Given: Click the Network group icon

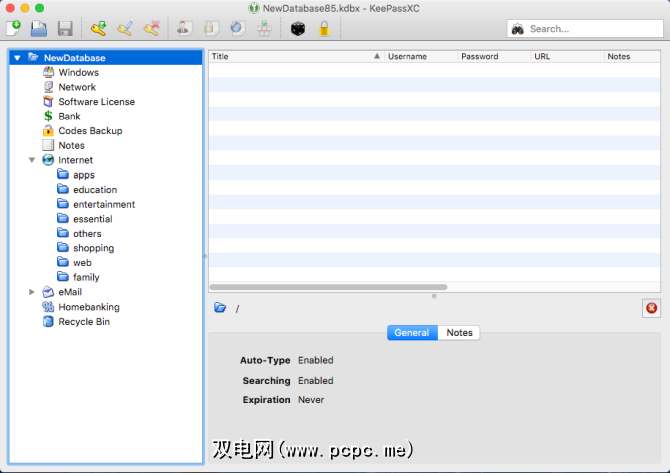Looking at the screenshot, I should click(48, 87).
